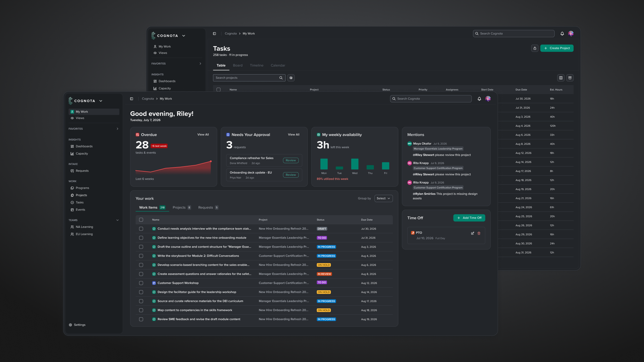Open the column layout icon in the Tasks window
The width and height of the screenshot is (644, 362).
pyautogui.click(x=561, y=78)
